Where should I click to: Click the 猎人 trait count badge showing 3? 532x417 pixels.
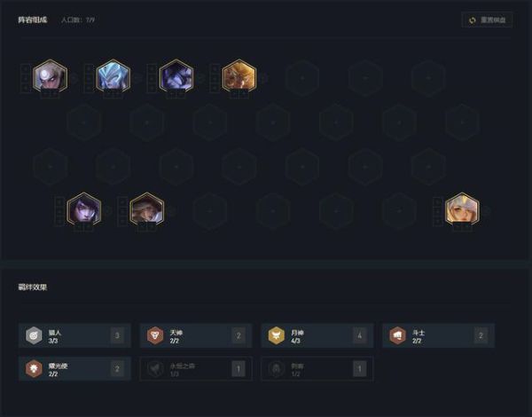[117, 335]
